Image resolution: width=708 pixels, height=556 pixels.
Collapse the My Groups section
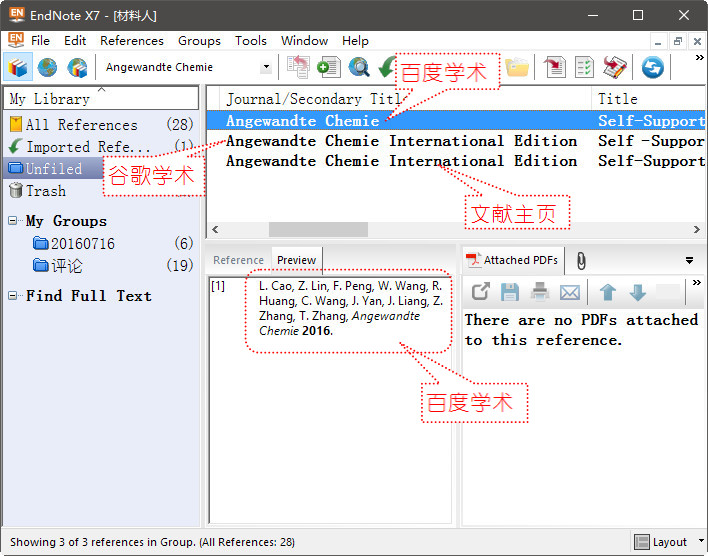tap(13, 221)
